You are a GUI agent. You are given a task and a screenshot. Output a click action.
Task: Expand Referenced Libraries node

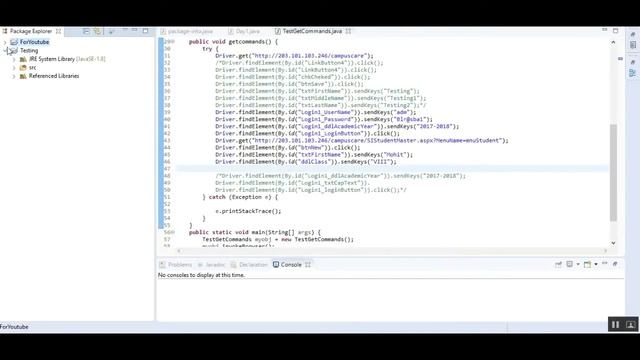14,76
